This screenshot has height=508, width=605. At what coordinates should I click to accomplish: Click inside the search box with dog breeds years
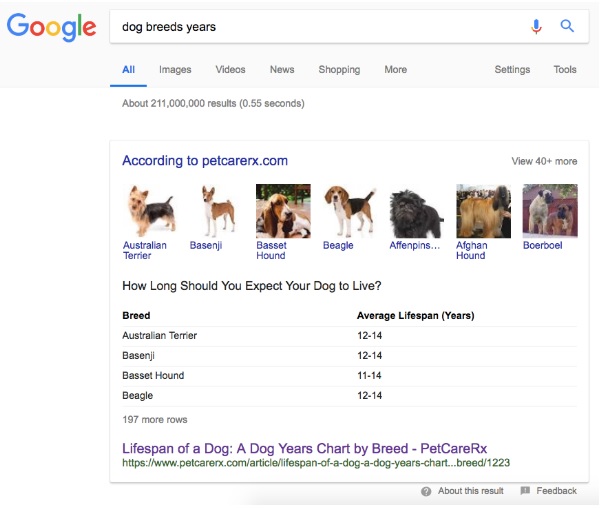click(310, 27)
